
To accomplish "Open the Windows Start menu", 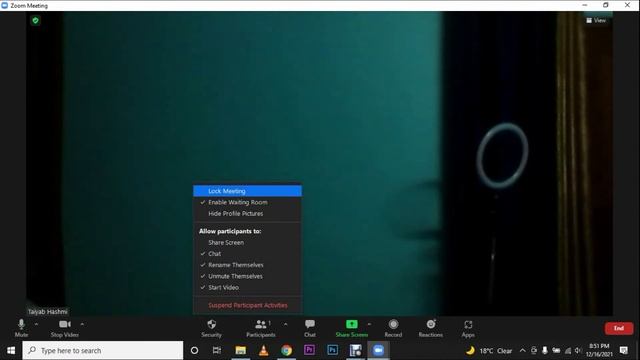I will (x=11, y=351).
